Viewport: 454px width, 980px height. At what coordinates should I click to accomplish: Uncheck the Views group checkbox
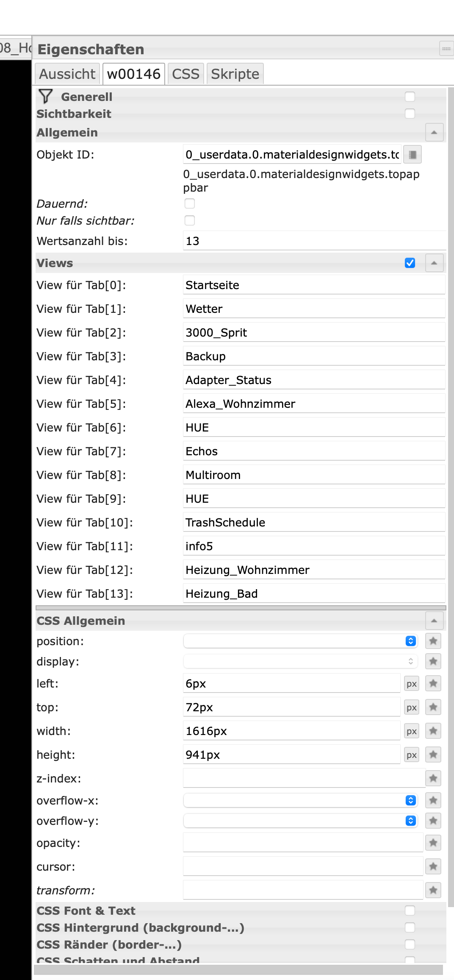coord(410,263)
